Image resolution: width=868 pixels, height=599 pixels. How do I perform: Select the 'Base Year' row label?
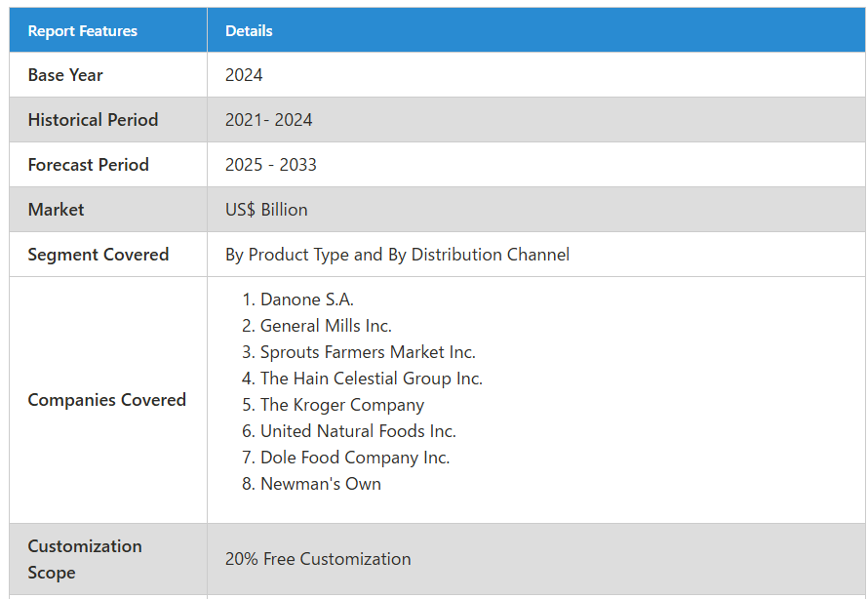[x=65, y=75]
